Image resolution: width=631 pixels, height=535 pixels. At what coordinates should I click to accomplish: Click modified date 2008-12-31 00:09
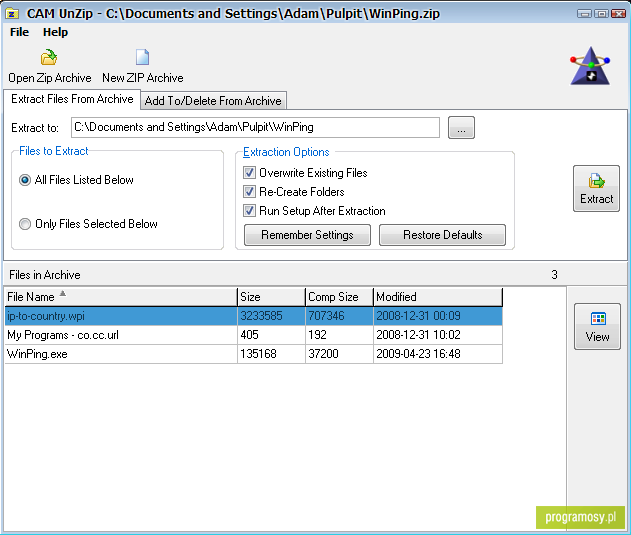418,316
